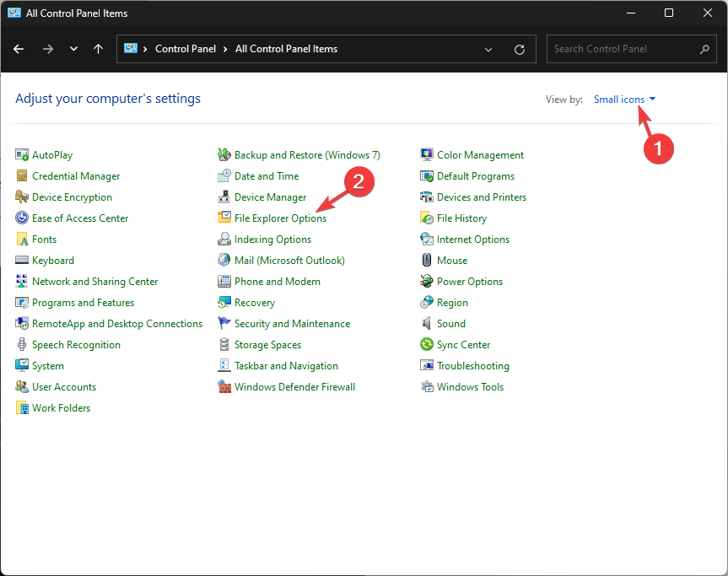Select All Control Panel Items breadcrumb
Screen dimensions: 728x576
pyautogui.click(x=286, y=49)
